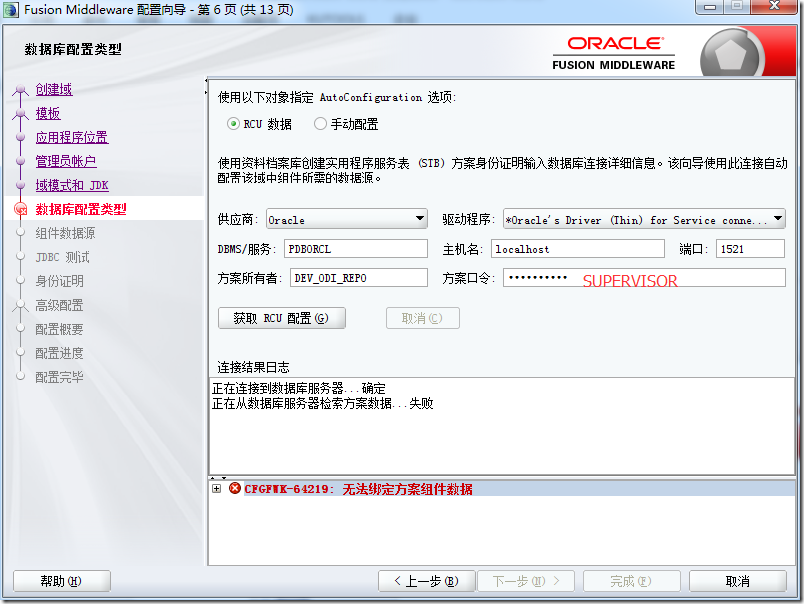
Task: Click the 身份证明 step in sidebar
Action: 59,281
